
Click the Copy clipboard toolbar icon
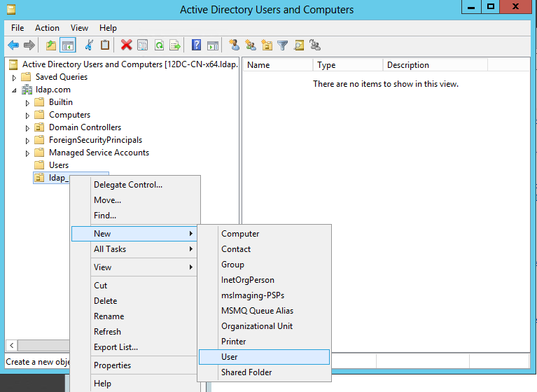tap(105, 45)
